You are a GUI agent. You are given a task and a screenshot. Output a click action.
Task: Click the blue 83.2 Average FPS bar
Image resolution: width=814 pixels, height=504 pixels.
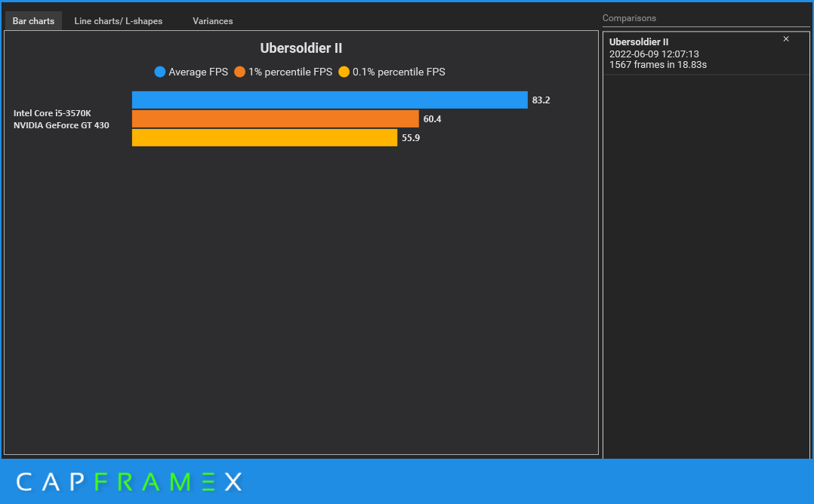(x=330, y=100)
